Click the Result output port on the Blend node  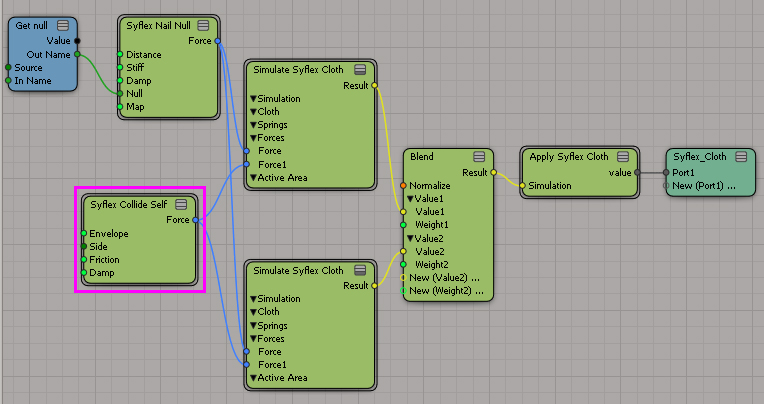(494, 173)
